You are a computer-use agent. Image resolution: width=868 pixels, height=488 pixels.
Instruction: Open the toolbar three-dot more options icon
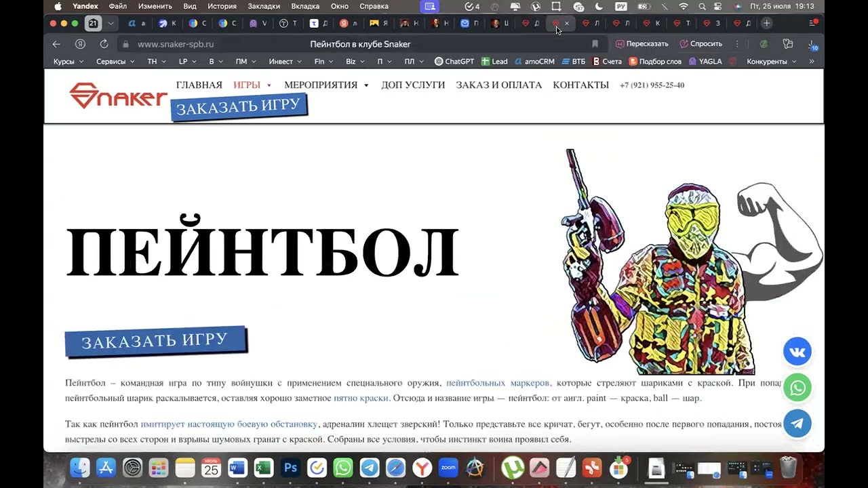point(737,44)
